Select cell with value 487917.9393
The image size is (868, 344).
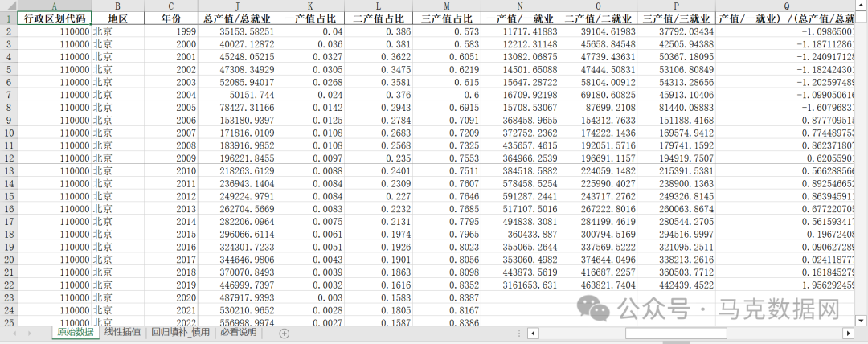coord(236,298)
